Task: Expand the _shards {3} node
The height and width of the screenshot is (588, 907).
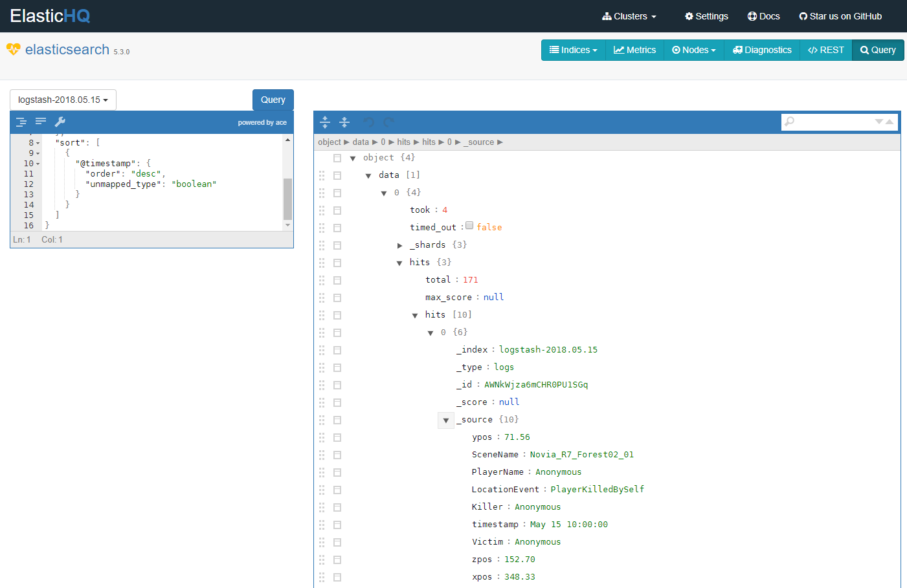Action: pos(399,245)
